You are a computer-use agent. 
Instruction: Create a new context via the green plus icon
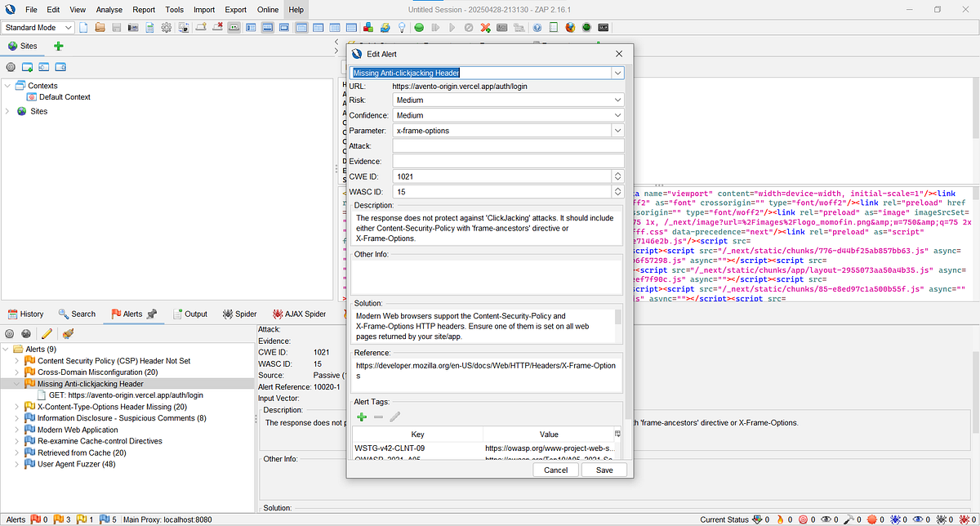tap(56, 46)
